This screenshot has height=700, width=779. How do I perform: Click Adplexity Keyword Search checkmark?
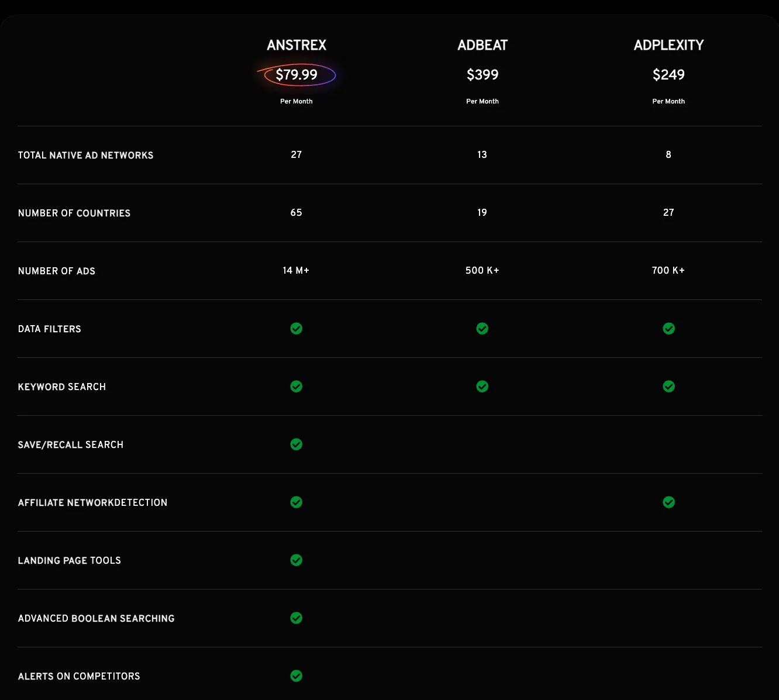pos(669,387)
